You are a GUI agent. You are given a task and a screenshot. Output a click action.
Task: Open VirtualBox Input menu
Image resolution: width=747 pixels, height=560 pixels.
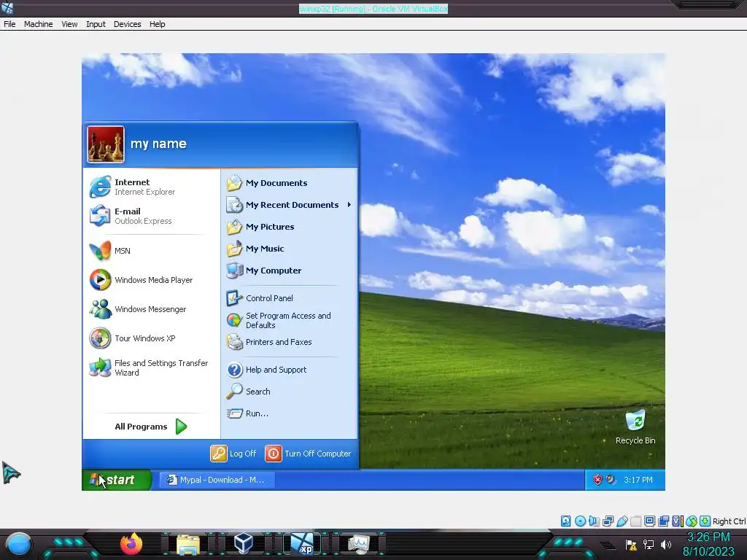tap(96, 24)
